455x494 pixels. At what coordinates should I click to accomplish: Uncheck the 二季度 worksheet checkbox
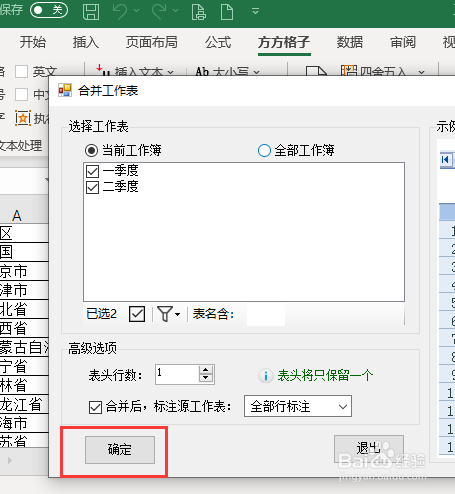pyautogui.click(x=92, y=187)
